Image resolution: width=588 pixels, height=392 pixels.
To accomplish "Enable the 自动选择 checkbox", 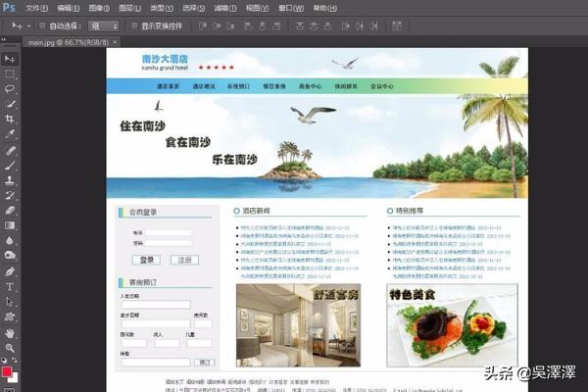I will [43, 25].
